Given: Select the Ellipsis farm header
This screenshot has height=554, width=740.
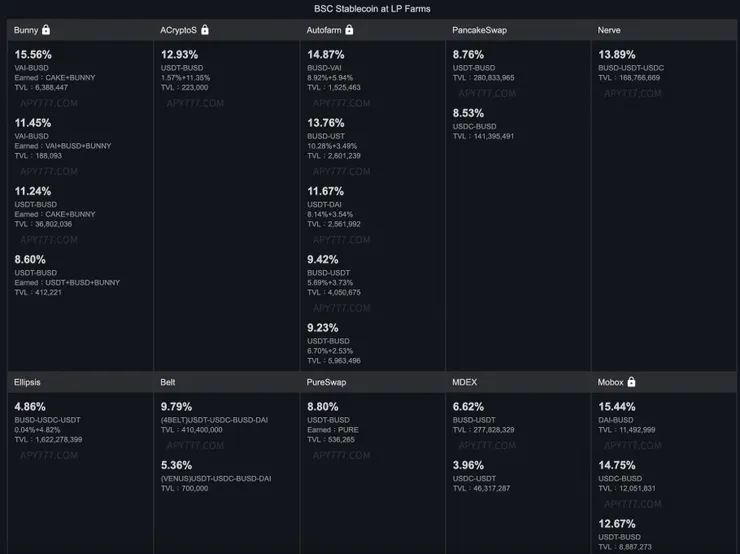Looking at the screenshot, I should [28, 382].
